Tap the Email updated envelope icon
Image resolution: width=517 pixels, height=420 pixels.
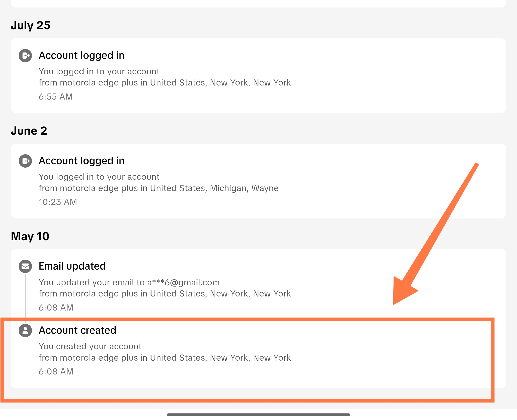tap(25, 266)
